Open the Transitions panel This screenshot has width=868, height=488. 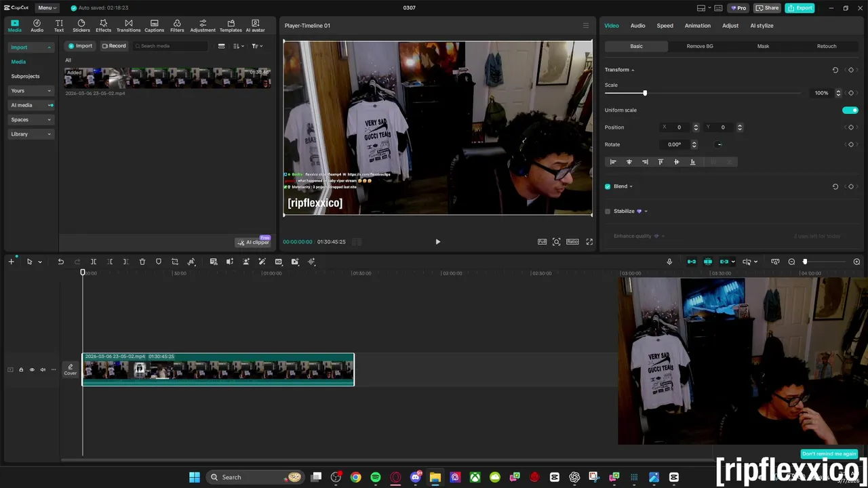(128, 26)
